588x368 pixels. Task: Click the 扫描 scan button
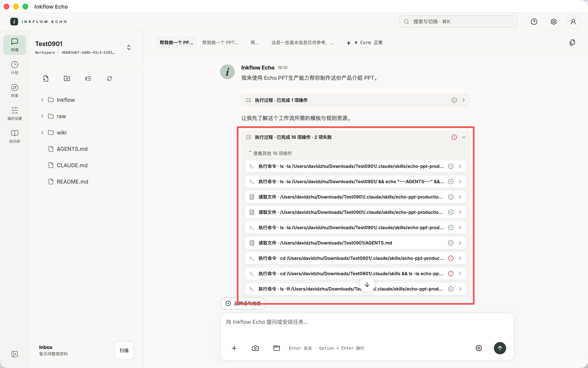pyautogui.click(x=124, y=350)
